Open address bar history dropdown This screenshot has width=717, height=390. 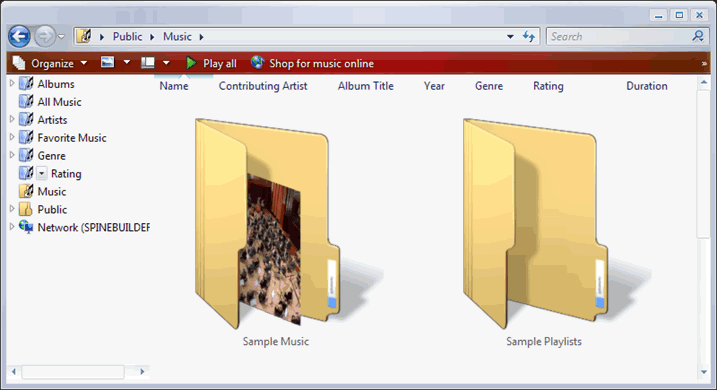510,37
